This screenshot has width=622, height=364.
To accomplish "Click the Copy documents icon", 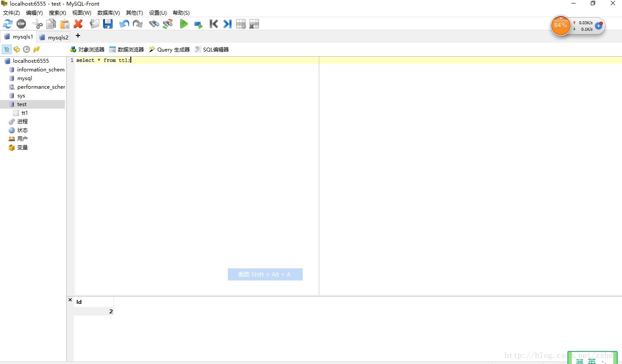I will [x=51, y=24].
